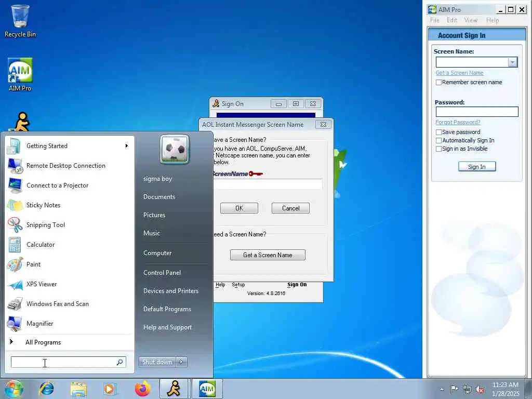Launch the AIM Pro desktop shortcut
Screen dimensions: 532x399
click(x=20, y=74)
